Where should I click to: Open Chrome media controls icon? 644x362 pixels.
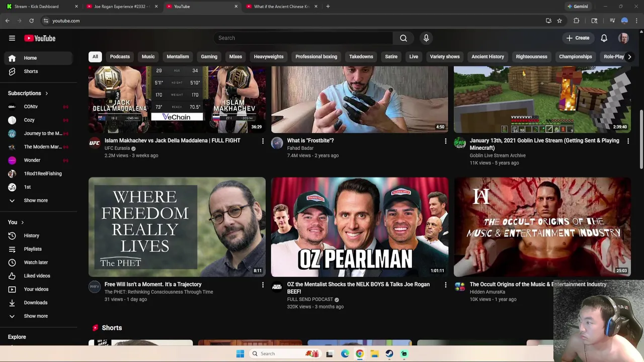[612, 21]
